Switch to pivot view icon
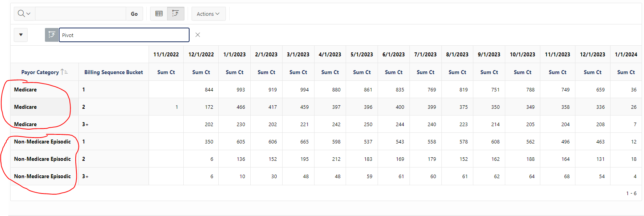This screenshot has height=216, width=644. 176,14
